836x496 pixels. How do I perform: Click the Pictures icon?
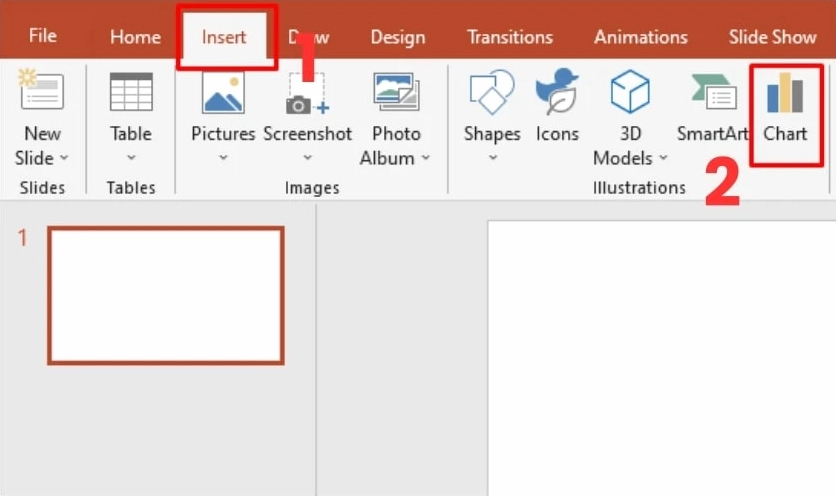[x=223, y=93]
